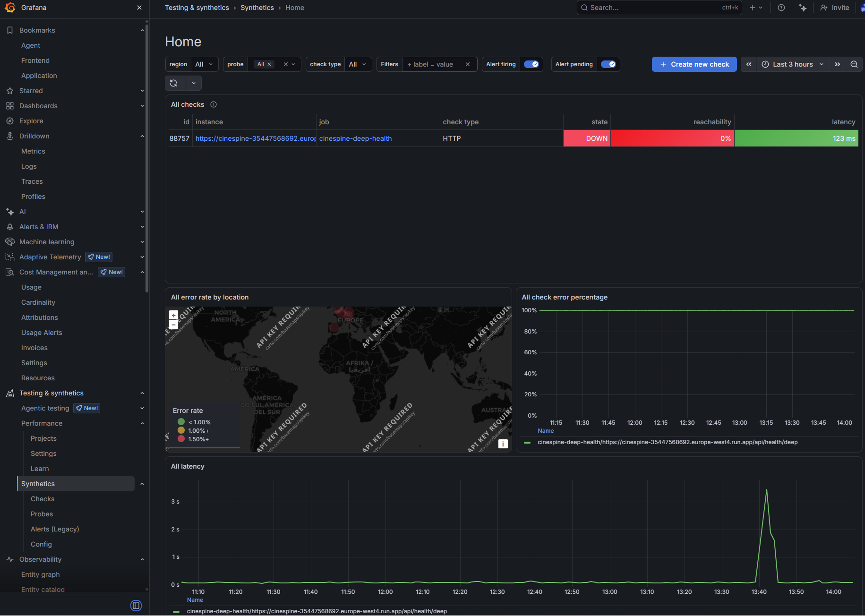Click the plus add-new icon in header
865x616 pixels.
tap(756, 8)
